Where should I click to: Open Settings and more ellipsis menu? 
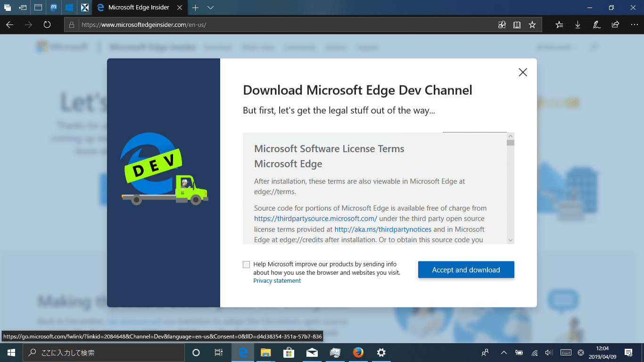point(634,25)
